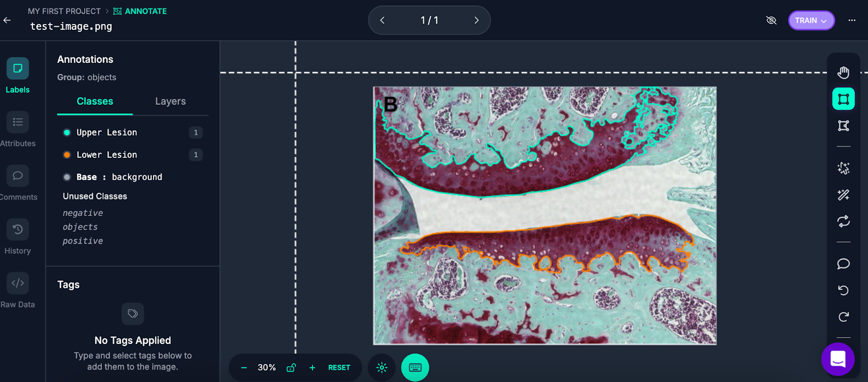Undo the last annotation action
Viewport: 868px width, 382px height.
point(844,290)
